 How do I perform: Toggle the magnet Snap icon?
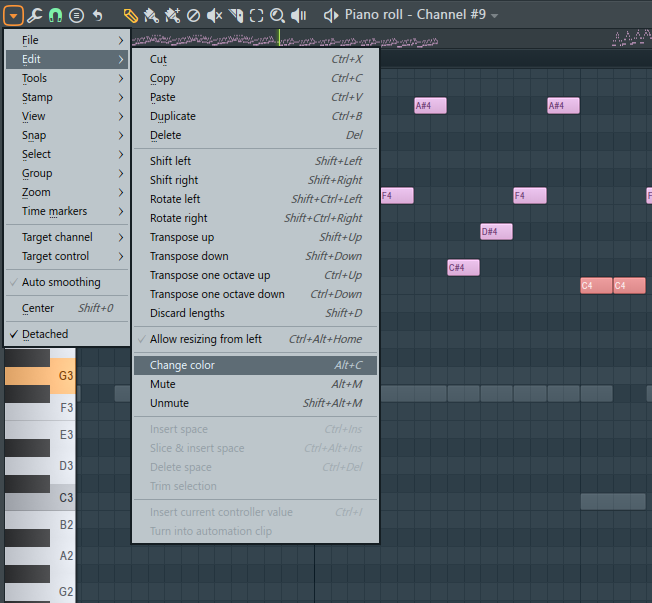[56, 15]
